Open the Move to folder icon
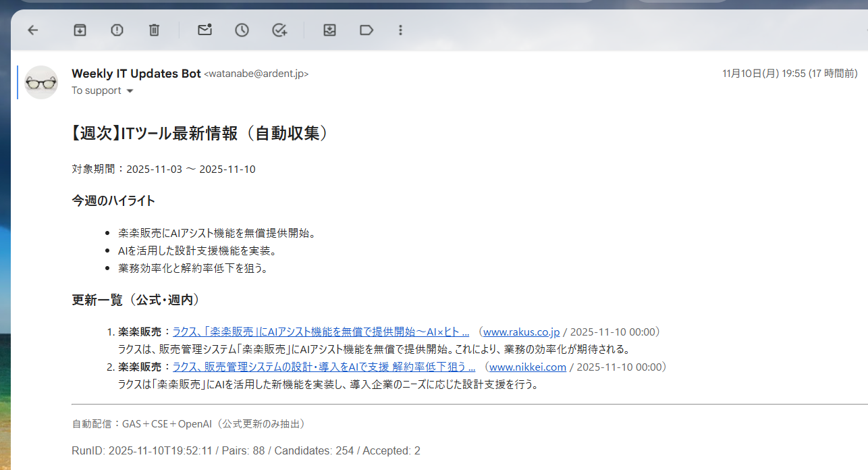The height and width of the screenshot is (470, 868). 329,30
